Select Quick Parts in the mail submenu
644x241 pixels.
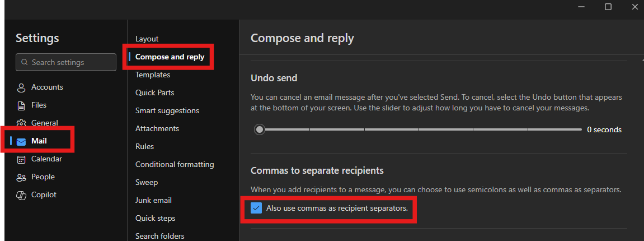[x=155, y=92]
